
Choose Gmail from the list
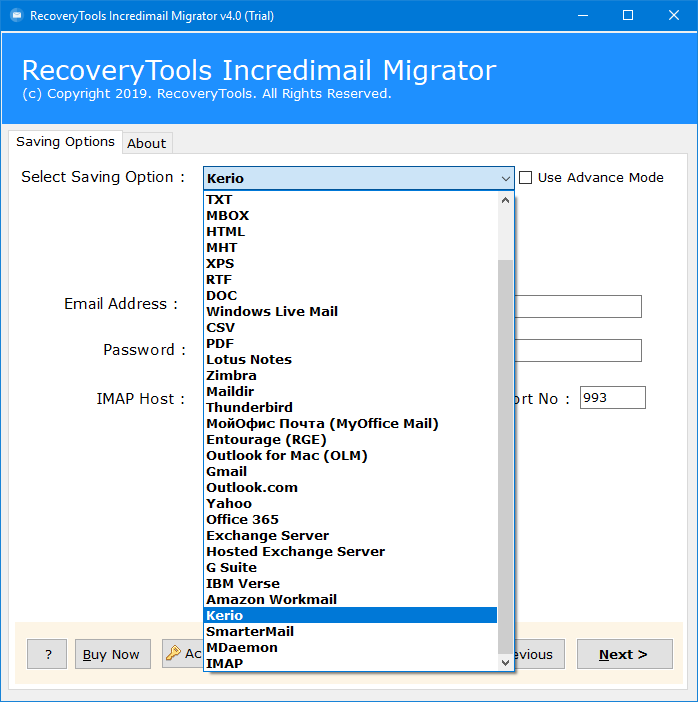(x=351, y=472)
